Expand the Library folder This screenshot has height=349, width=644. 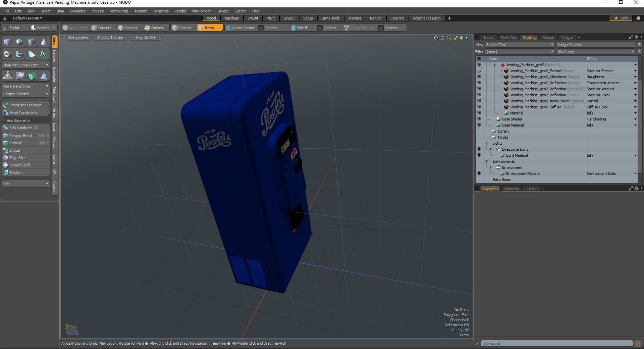(494, 131)
